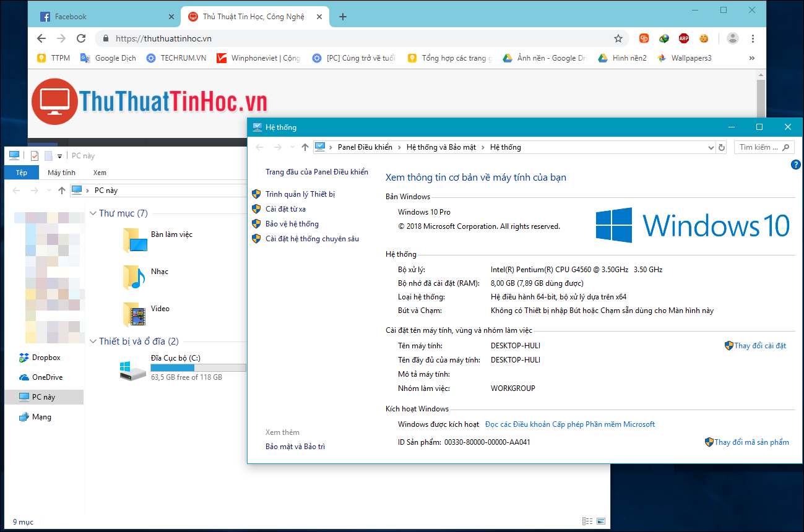804x532 pixels.
Task: Switch Explorer to large icons view
Action: tap(600, 521)
